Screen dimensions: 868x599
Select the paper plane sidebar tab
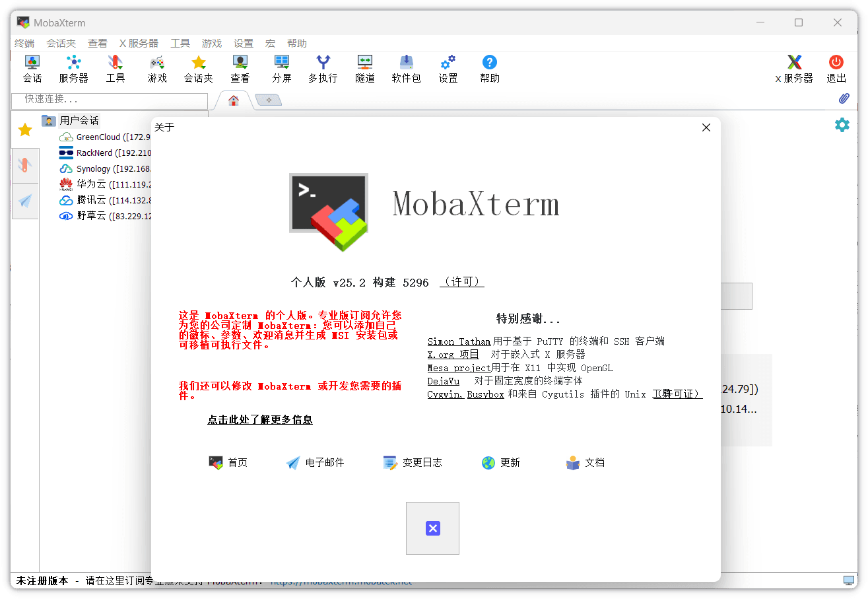tap(25, 201)
